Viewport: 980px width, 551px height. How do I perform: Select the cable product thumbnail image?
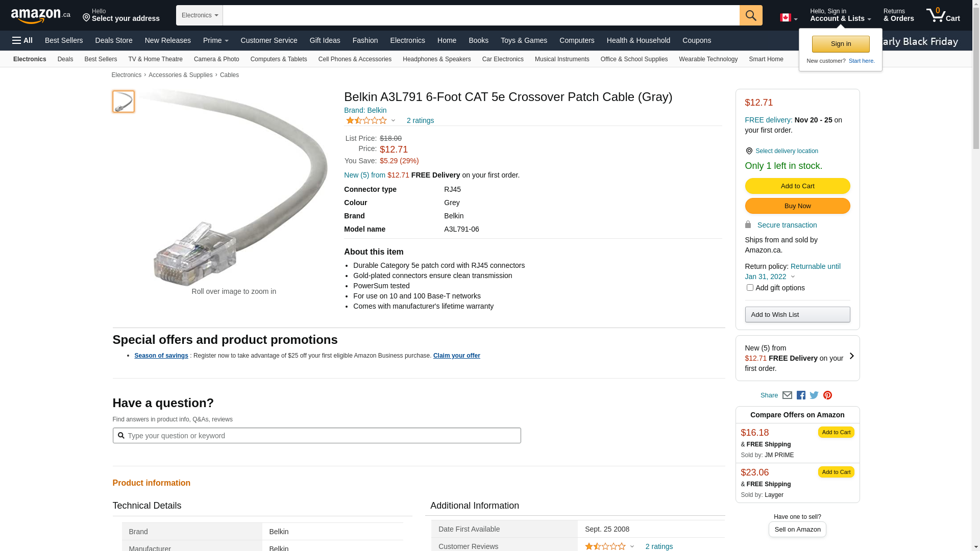click(x=124, y=102)
